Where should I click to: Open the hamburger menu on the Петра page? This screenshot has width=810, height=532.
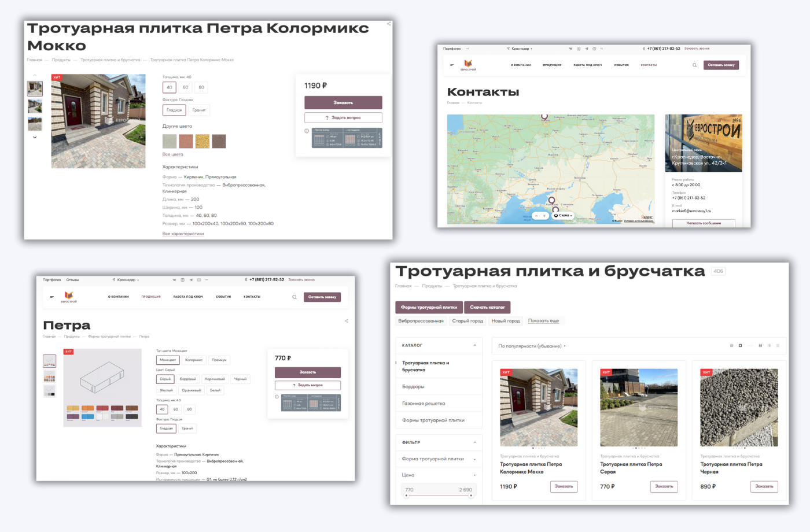coord(51,297)
